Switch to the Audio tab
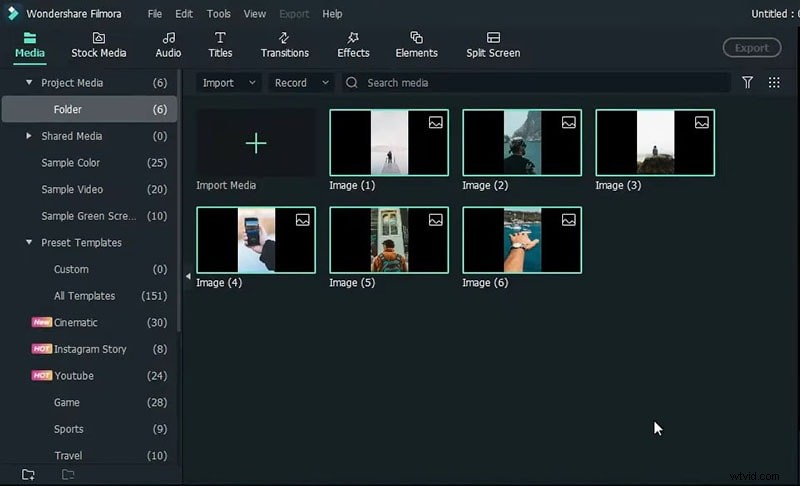The image size is (800, 486). pos(168,45)
